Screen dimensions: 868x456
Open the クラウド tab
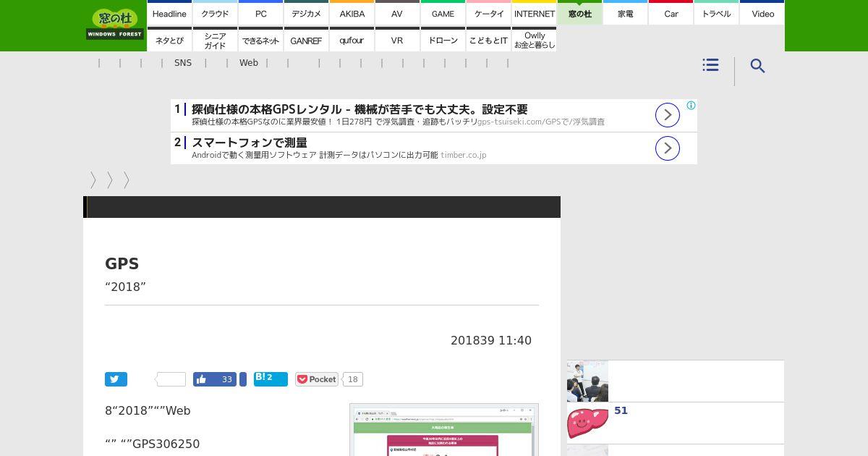(215, 13)
